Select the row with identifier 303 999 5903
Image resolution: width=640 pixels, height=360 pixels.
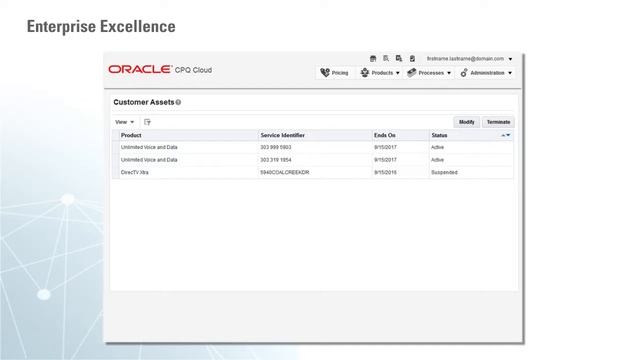tap(313, 147)
